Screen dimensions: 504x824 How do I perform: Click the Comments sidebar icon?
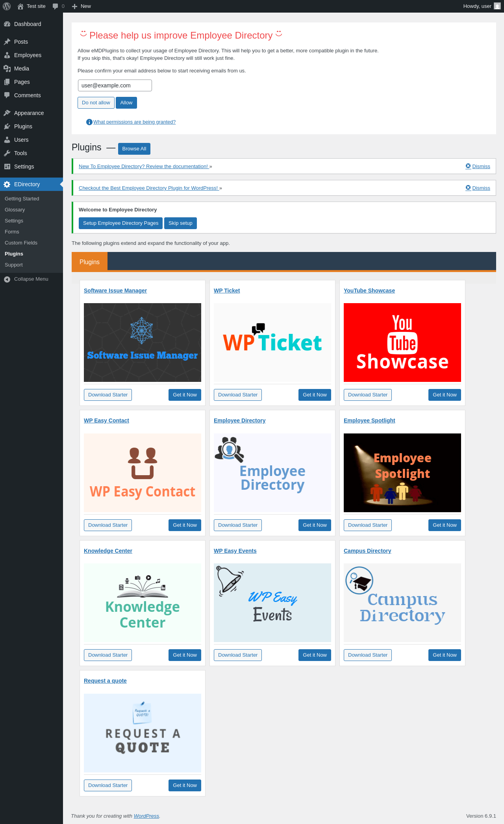point(7,95)
